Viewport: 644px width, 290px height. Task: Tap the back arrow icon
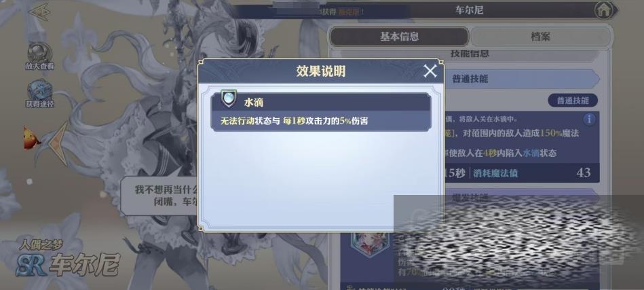coord(39,12)
